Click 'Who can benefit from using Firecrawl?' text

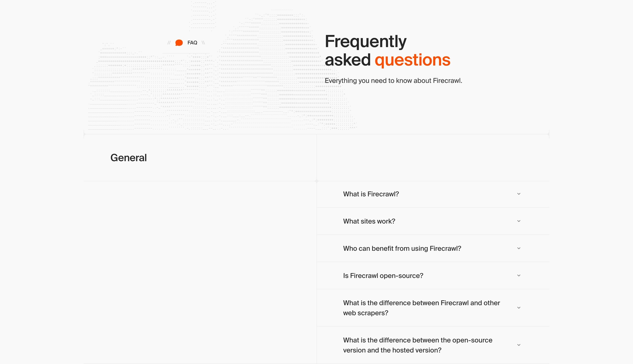(402, 248)
